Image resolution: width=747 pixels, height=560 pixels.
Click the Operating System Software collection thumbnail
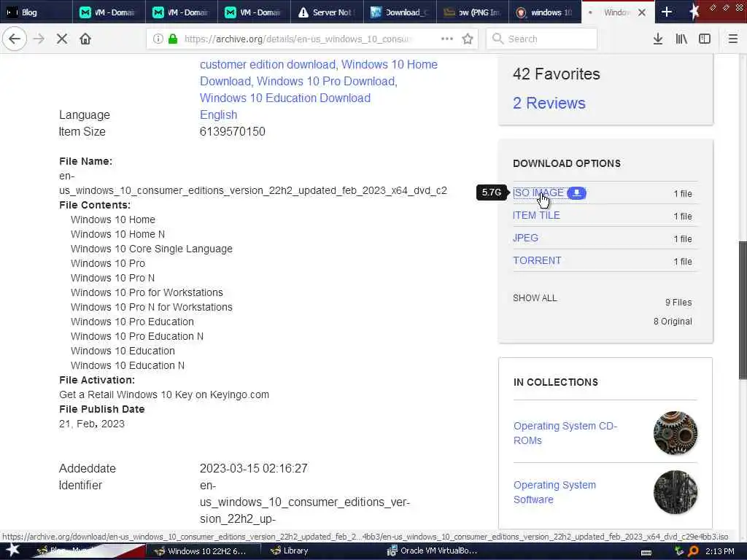(675, 492)
